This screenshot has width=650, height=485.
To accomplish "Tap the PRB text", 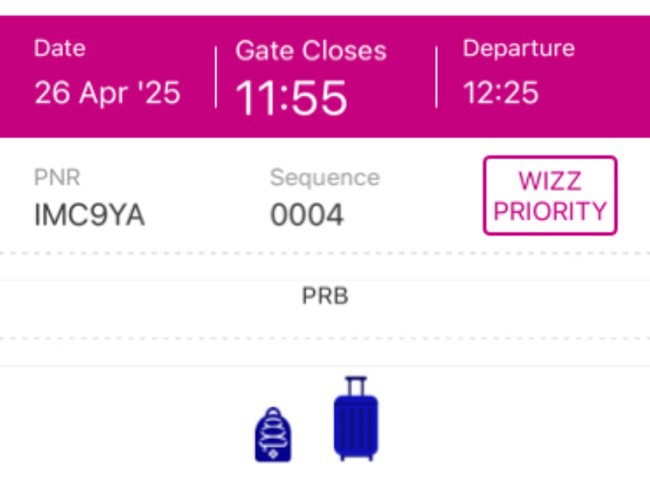I will [325, 297].
